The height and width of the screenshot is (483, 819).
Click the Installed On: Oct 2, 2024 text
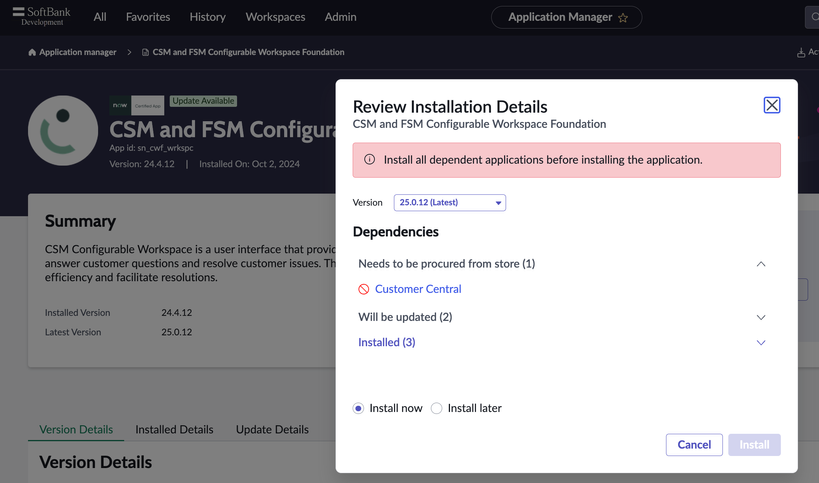249,164
